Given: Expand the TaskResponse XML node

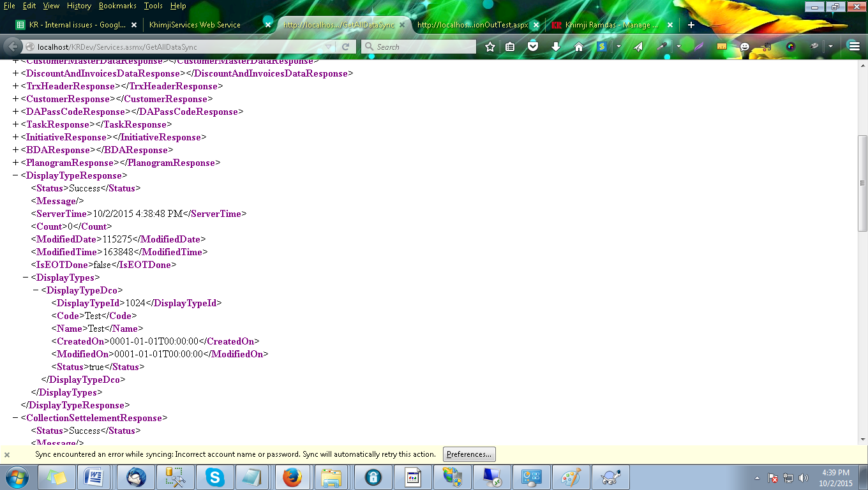Looking at the screenshot, I should [15, 124].
